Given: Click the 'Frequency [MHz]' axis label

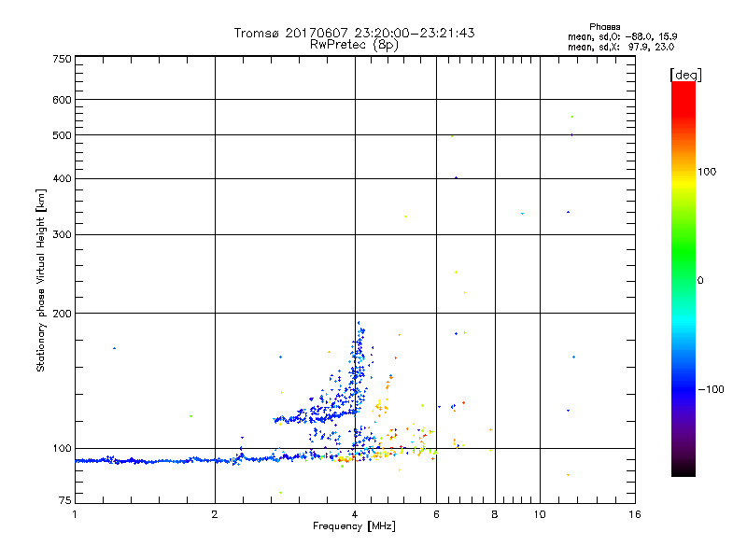Looking at the screenshot, I should click(354, 526).
